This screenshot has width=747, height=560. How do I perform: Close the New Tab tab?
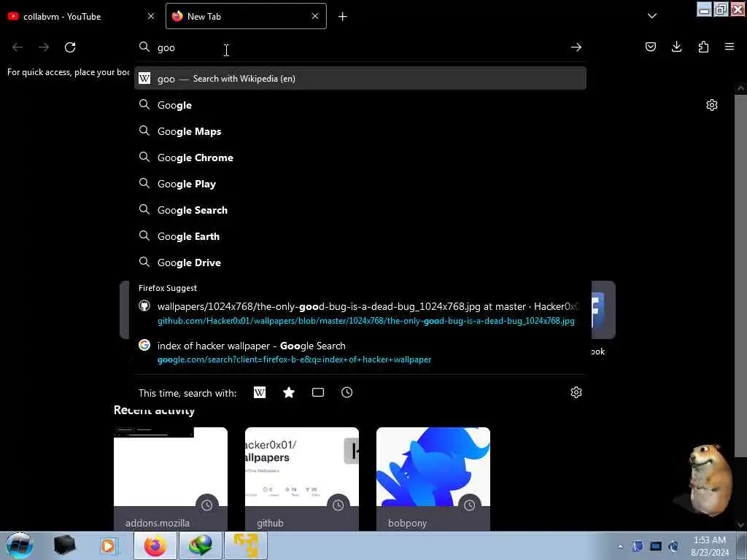315,16
